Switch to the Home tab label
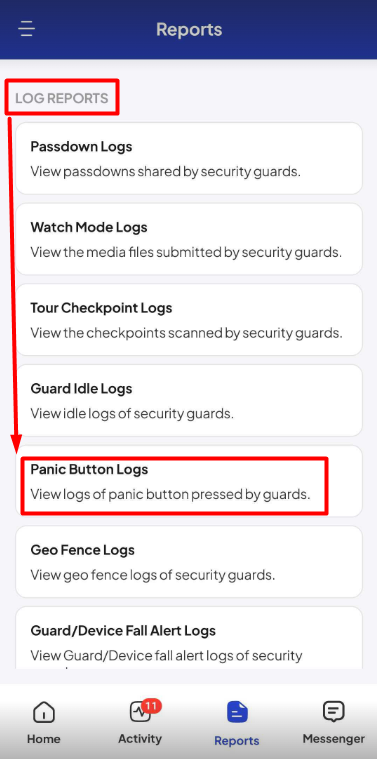 tap(44, 739)
